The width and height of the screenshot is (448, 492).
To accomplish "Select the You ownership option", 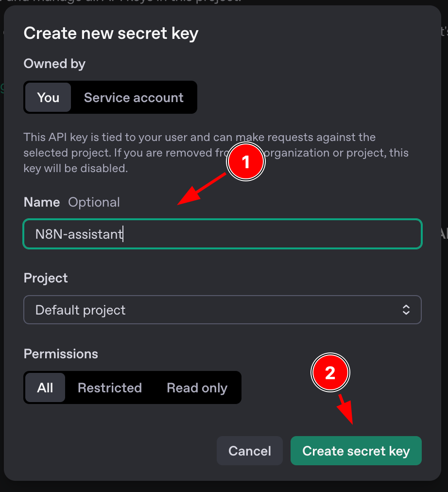I will (48, 97).
